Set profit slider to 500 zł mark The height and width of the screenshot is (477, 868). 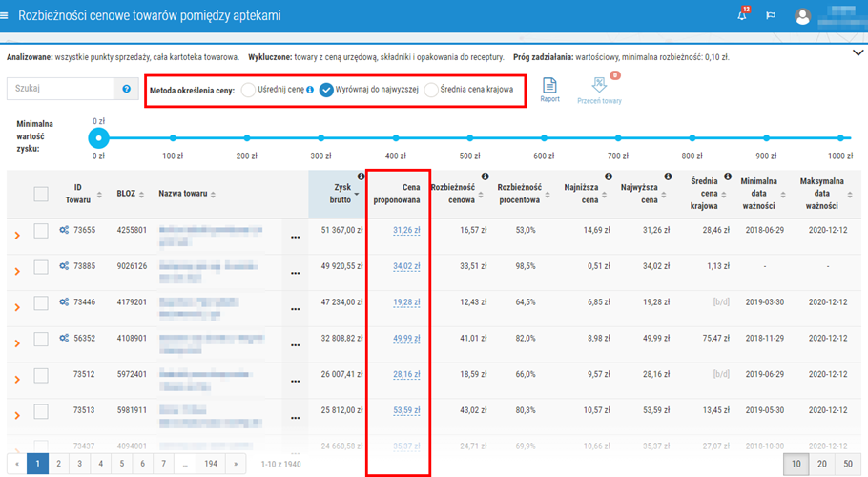[469, 138]
